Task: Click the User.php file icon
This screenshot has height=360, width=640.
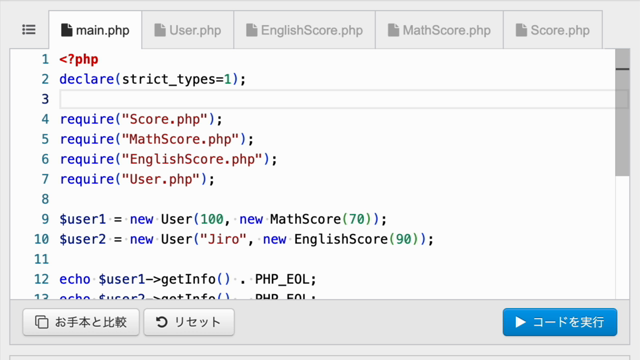Action: pyautogui.click(x=160, y=30)
